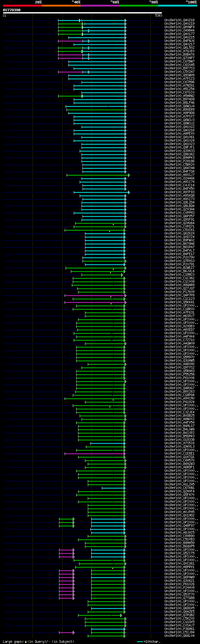Click the UniRef100_Q40218 hit label
This screenshot has width=200, height=644.
click(179, 20)
